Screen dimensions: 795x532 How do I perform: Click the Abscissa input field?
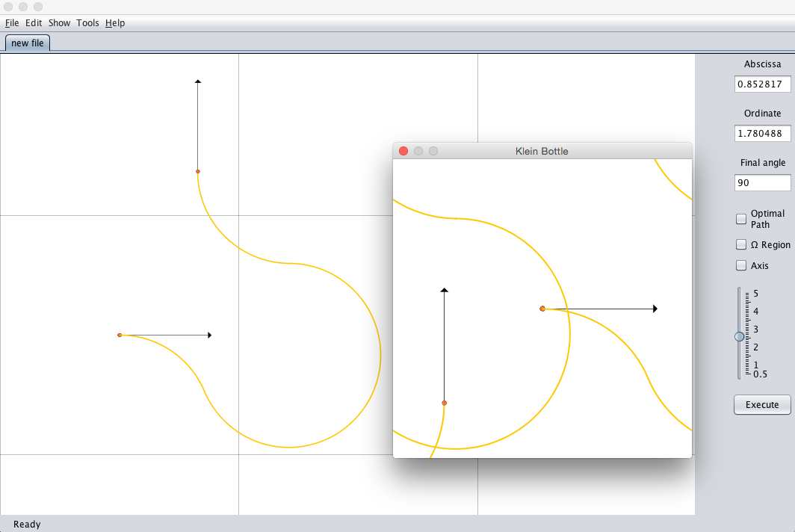coord(762,84)
